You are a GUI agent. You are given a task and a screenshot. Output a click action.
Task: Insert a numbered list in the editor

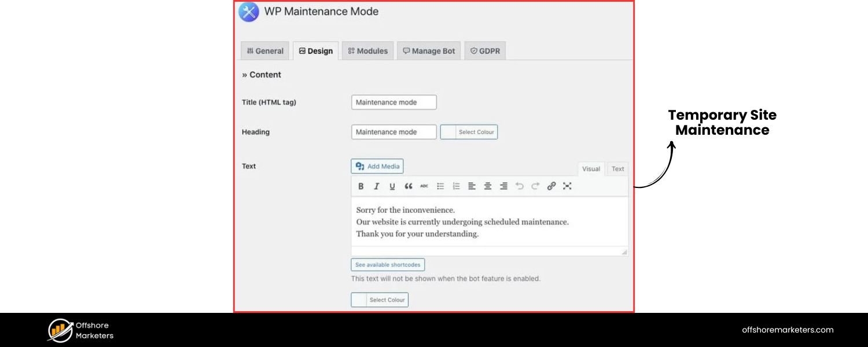[456, 186]
